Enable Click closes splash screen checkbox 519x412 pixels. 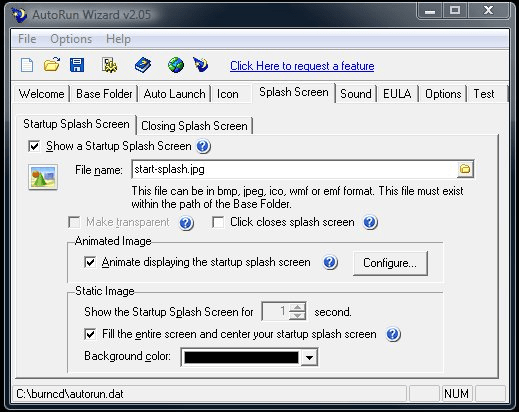click(218, 222)
